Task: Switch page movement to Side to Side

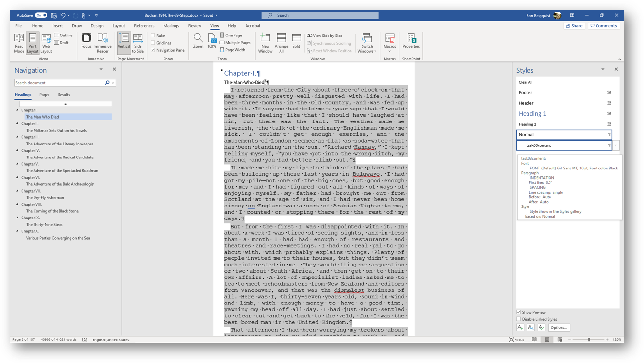Action: pos(138,43)
